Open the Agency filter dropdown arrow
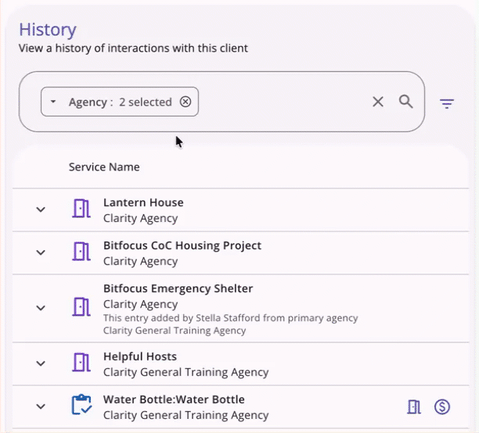The width and height of the screenshot is (479, 433). (53, 102)
